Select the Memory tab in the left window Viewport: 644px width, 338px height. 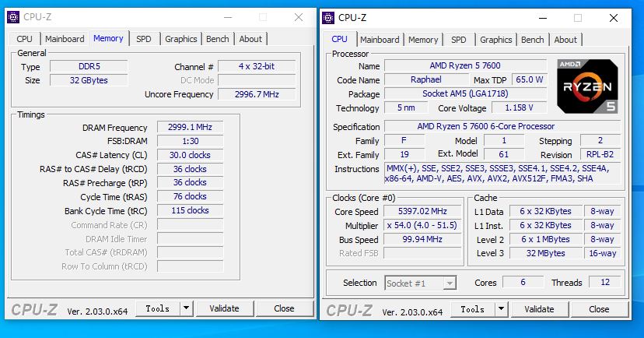click(x=108, y=38)
